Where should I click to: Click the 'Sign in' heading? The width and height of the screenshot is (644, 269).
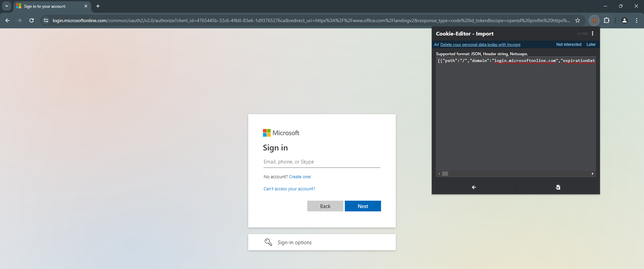pyautogui.click(x=275, y=148)
